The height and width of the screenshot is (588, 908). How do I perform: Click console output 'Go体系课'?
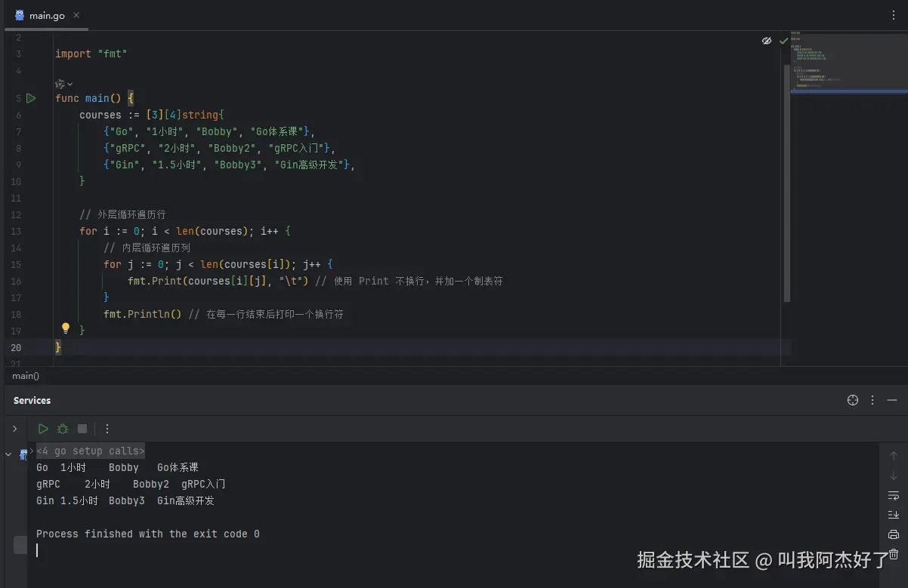coord(178,467)
